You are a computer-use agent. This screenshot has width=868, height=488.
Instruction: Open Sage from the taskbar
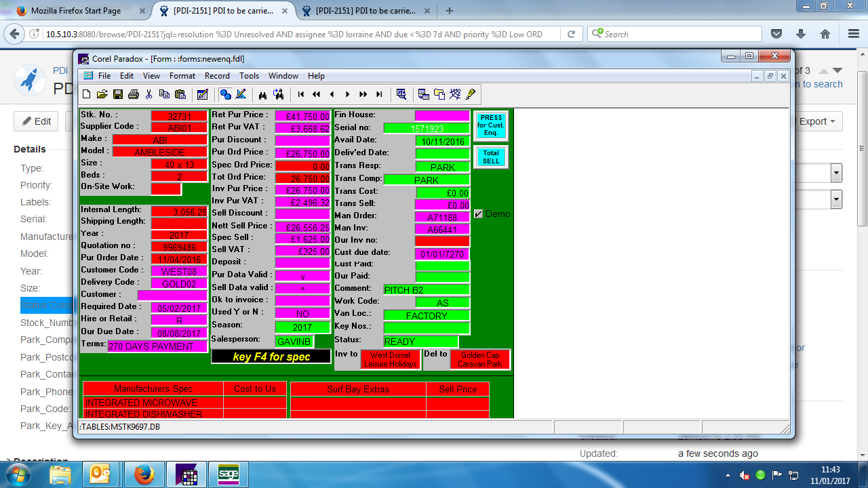coord(228,475)
